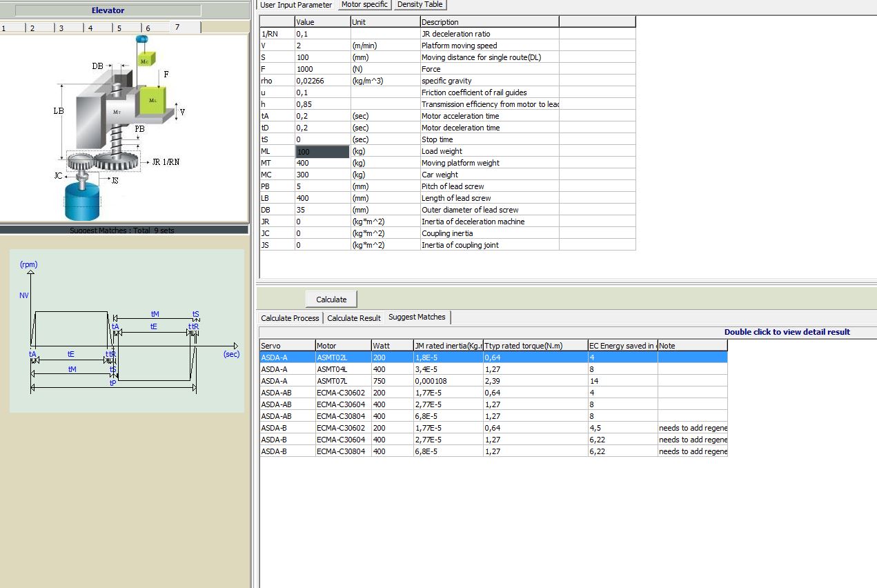
Task: Click the Description column header
Action: (x=489, y=22)
